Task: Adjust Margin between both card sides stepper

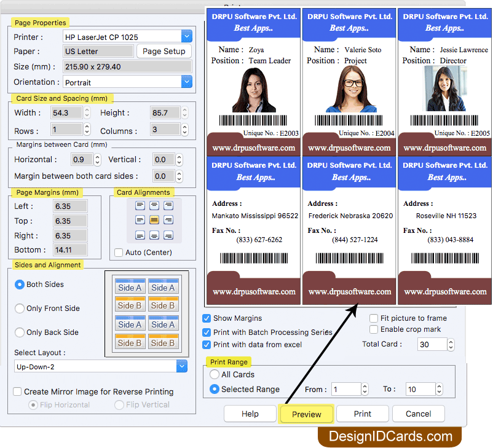Action: [x=179, y=176]
